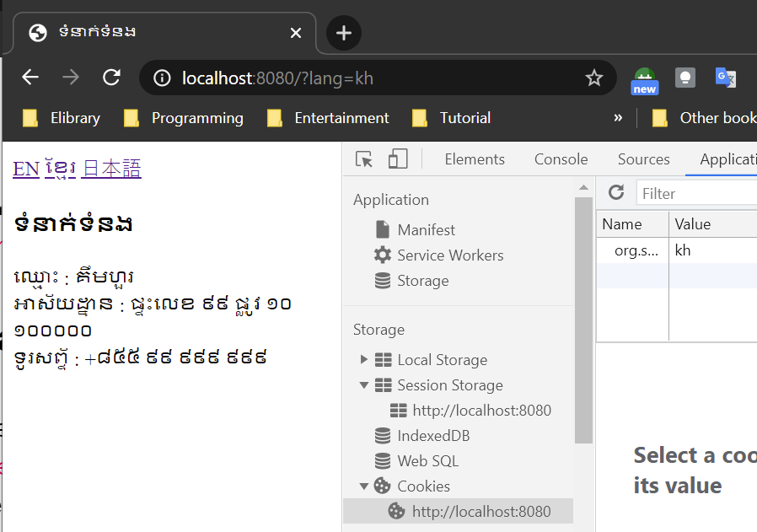Toggle the device toolbar icon
This screenshot has height=532, width=757.
(x=398, y=159)
